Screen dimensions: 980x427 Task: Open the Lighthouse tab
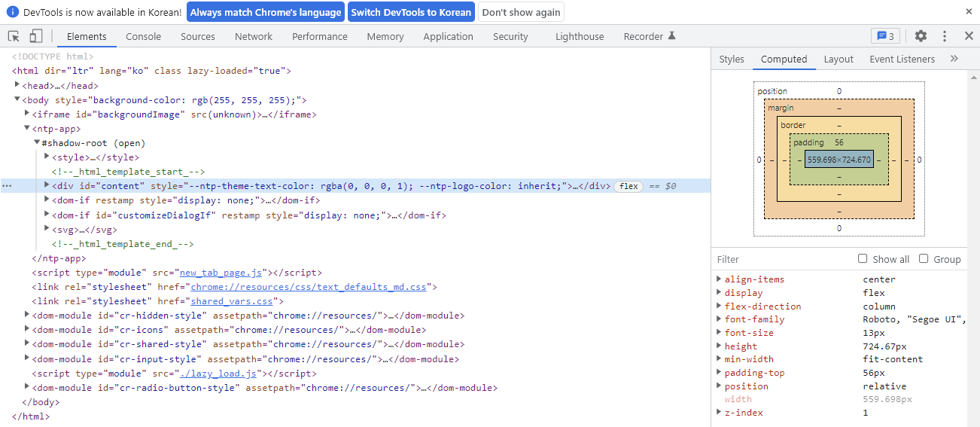coord(580,36)
